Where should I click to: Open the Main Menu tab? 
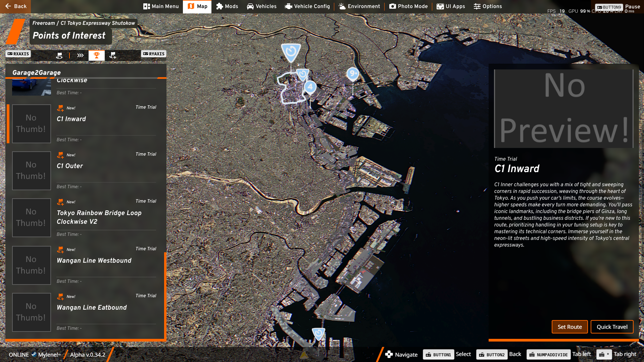(161, 6)
